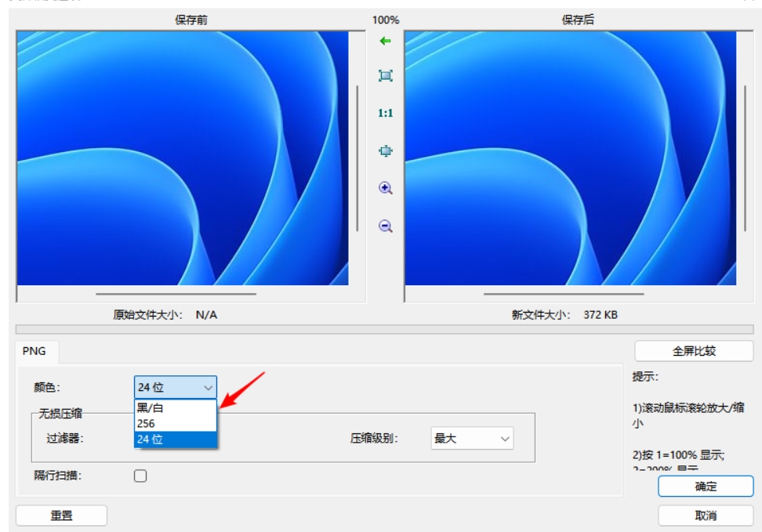Image resolution: width=762 pixels, height=532 pixels.
Task: Click the green left arrow icon
Action: [386, 41]
